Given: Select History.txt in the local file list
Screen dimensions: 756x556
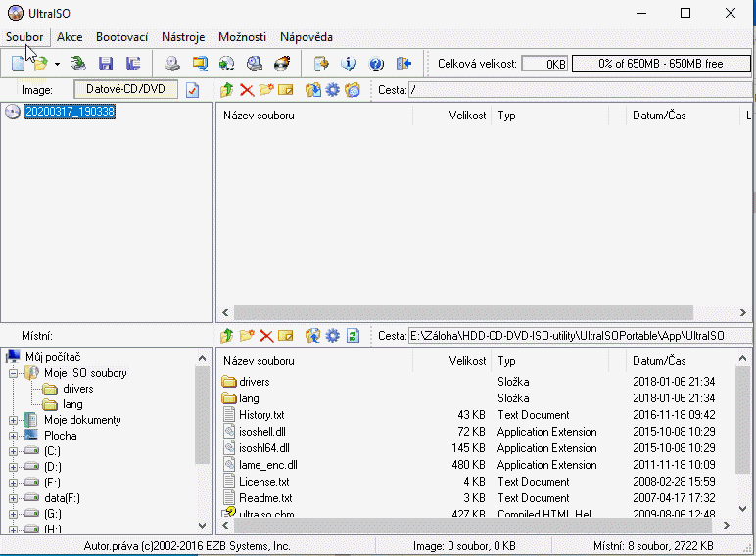Looking at the screenshot, I should [x=261, y=415].
